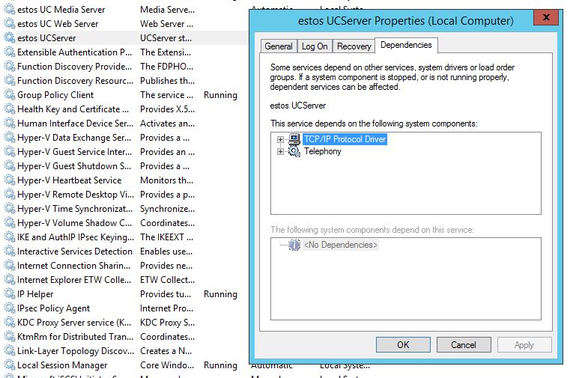This screenshot has height=378, width=588.
Task: Click the IP Helper service gear icon
Action: click(9, 294)
